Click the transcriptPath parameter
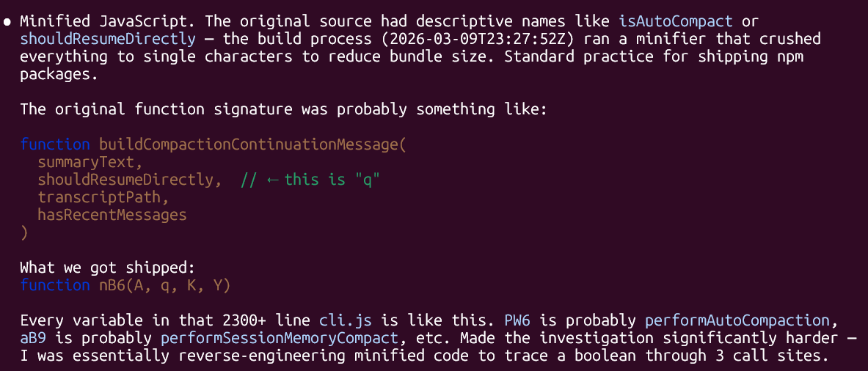Screen dimensions: 868x371 pyautogui.click(x=103, y=197)
